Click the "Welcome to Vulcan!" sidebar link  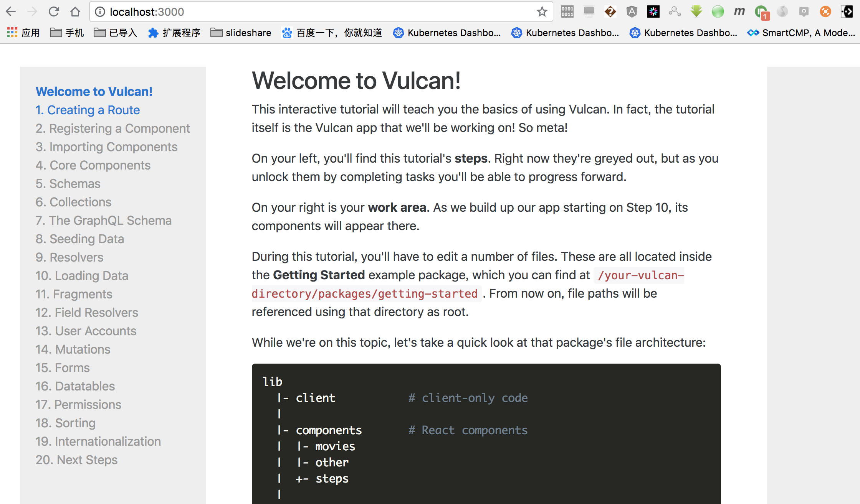[x=94, y=92]
